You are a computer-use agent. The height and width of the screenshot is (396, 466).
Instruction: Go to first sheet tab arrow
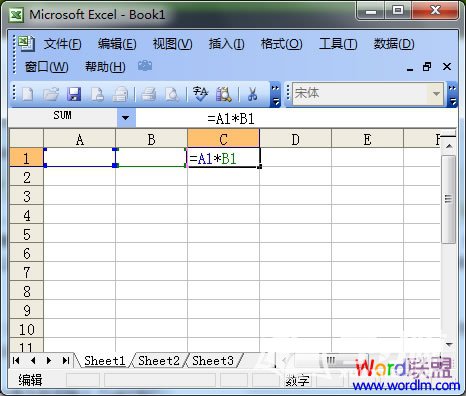[16, 360]
